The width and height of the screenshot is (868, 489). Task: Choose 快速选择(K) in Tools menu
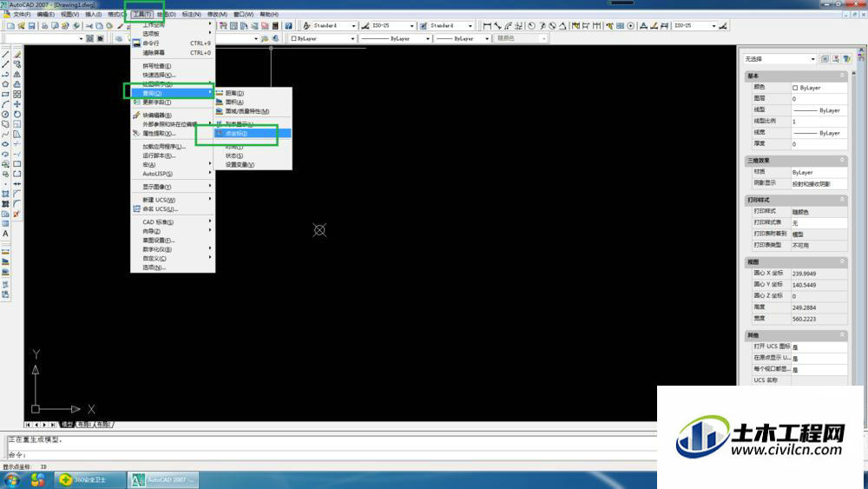pos(173,75)
